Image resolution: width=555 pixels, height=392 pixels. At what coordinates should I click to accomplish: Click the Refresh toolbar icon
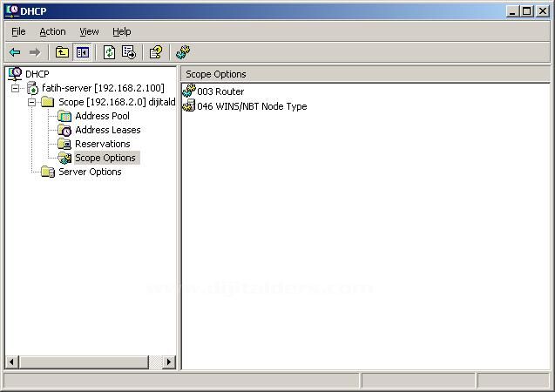[109, 52]
